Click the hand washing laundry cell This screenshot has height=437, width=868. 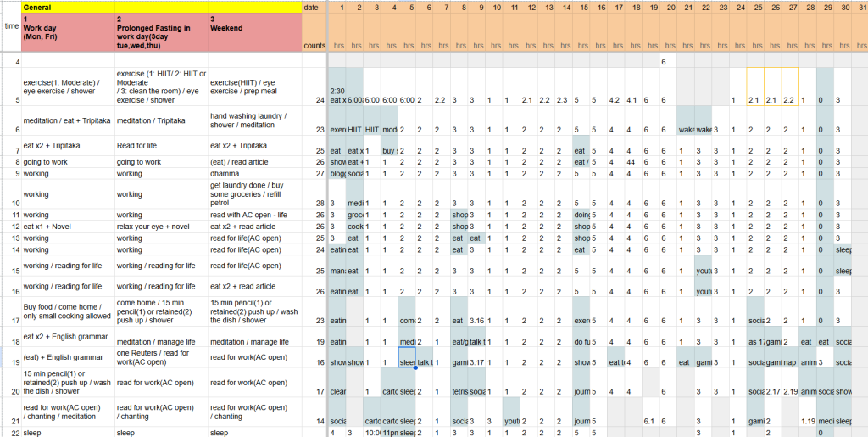(254, 120)
